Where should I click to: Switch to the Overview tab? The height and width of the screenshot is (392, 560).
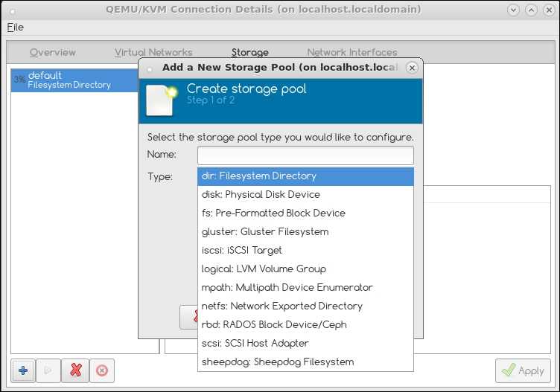tap(53, 52)
